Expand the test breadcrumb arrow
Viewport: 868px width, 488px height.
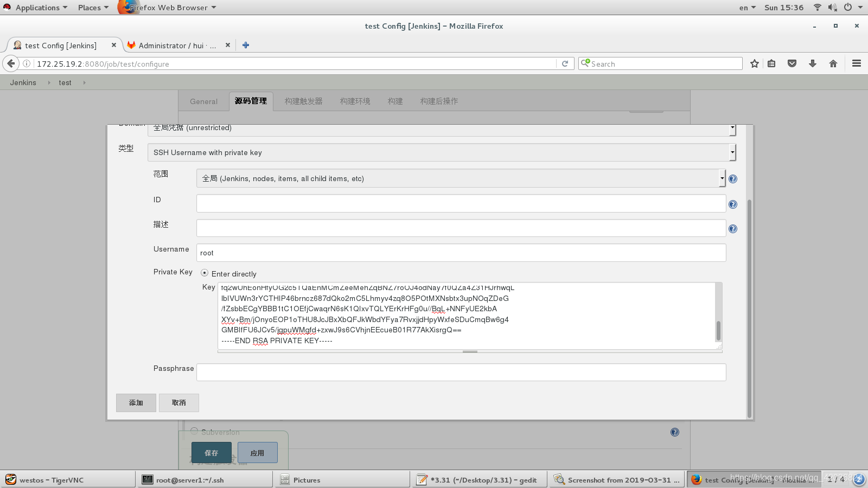tap(84, 82)
